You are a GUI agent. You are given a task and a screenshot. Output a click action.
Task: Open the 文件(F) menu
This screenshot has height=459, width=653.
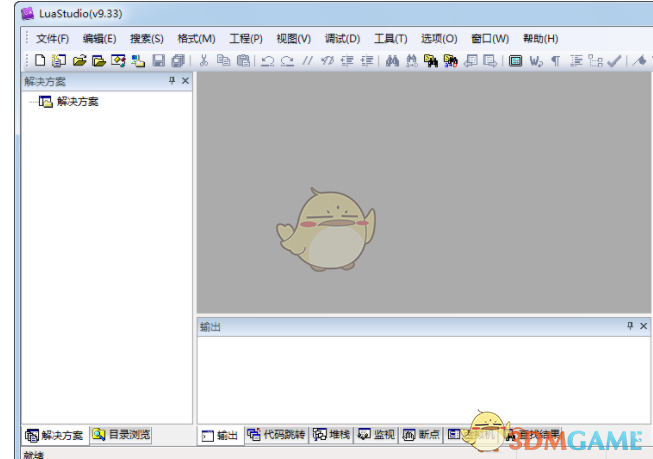[x=52, y=39]
